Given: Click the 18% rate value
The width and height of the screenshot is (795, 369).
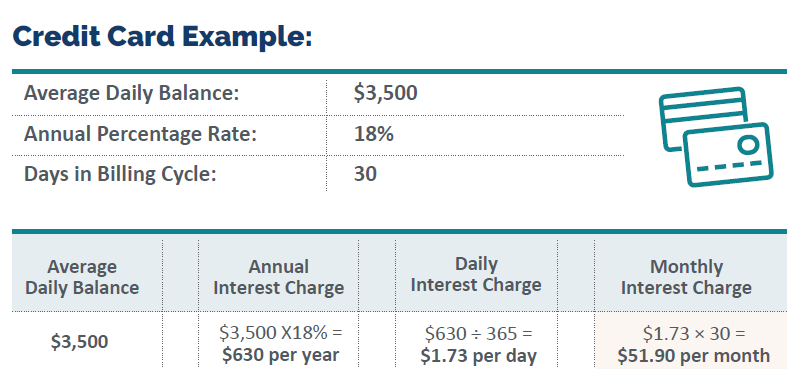Looking at the screenshot, I should pos(374,134).
